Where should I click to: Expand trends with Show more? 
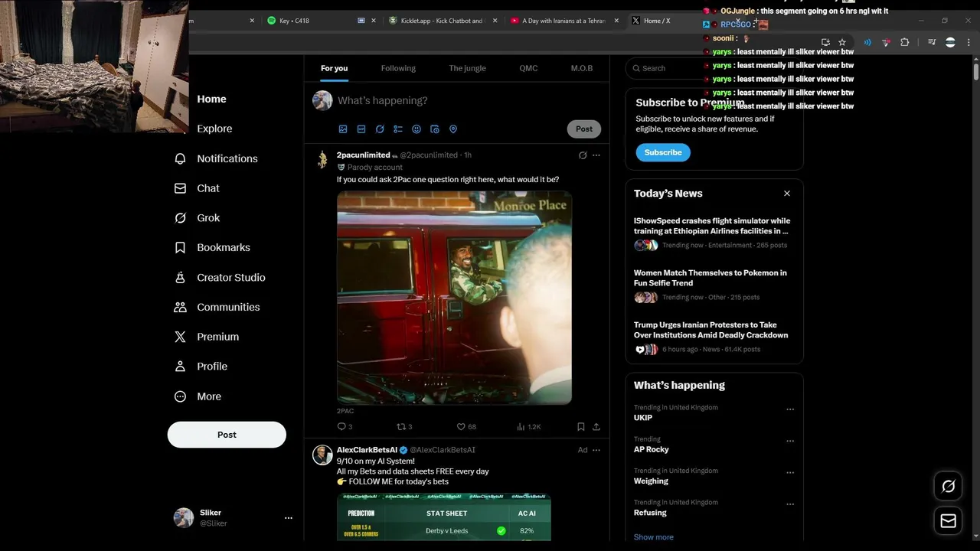654,537
